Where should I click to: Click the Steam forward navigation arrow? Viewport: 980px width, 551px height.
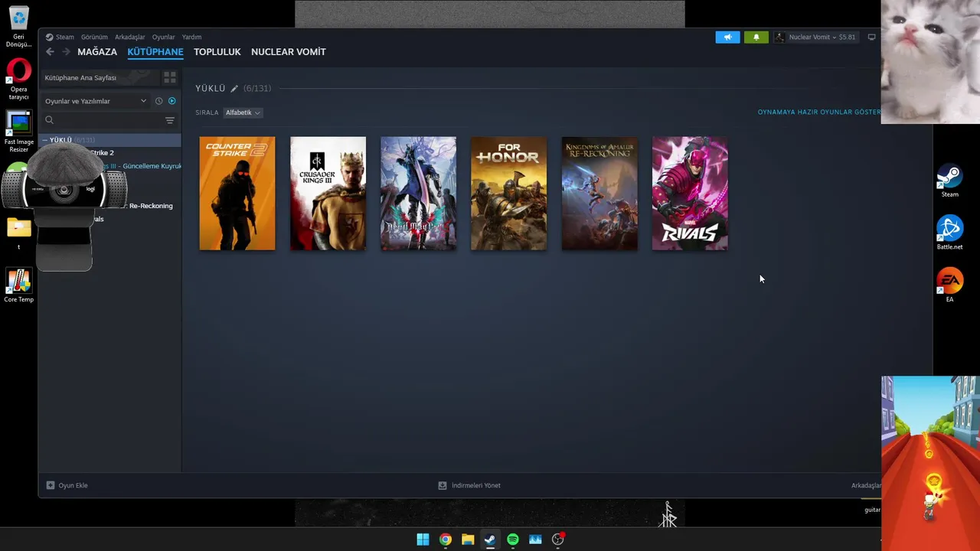[66, 52]
